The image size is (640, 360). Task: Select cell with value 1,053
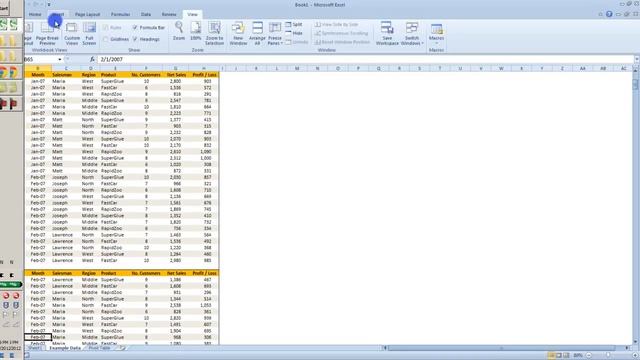203,305
